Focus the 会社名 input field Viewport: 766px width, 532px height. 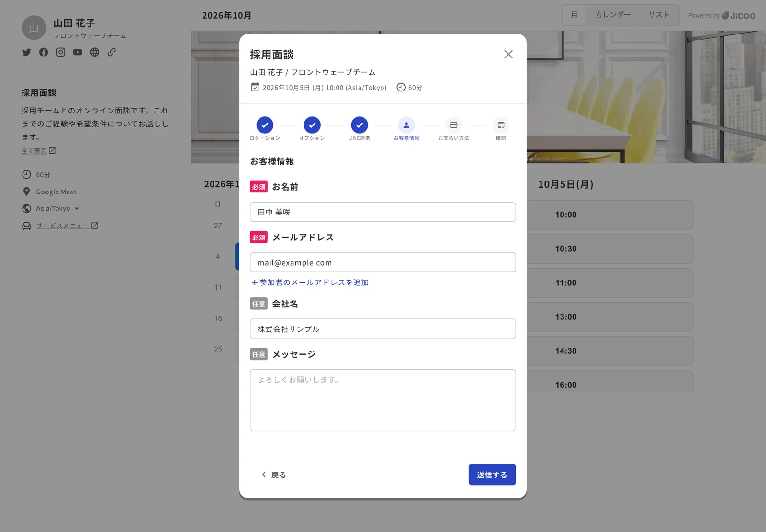pyautogui.click(x=383, y=329)
